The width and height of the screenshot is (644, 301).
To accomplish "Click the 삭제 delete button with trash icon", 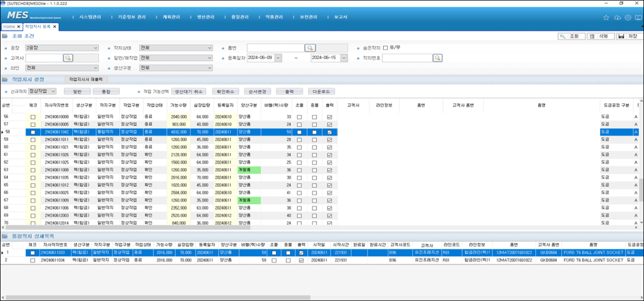I will coord(600,37).
